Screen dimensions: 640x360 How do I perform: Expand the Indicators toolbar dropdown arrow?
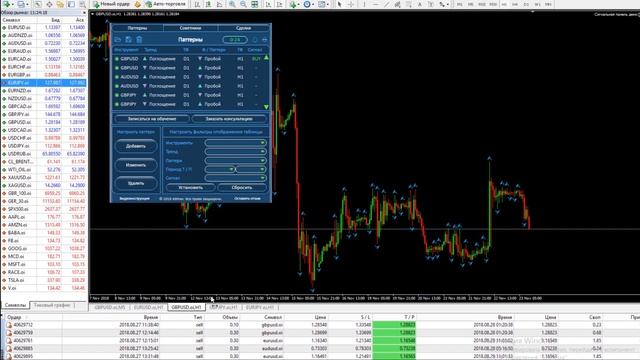299,4
